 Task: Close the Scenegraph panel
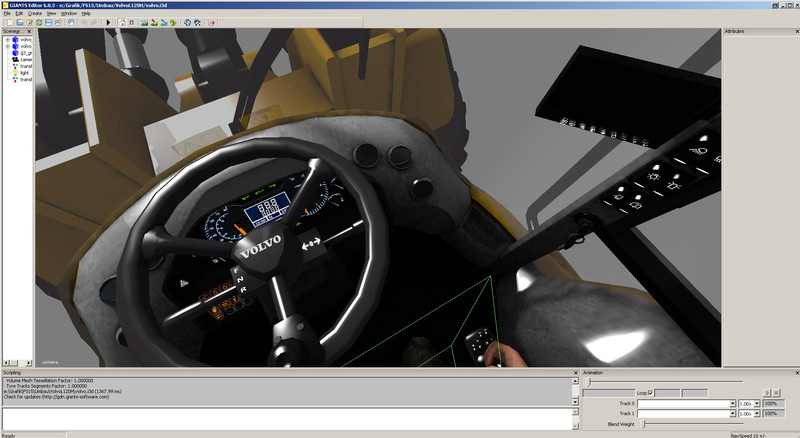pos(29,32)
